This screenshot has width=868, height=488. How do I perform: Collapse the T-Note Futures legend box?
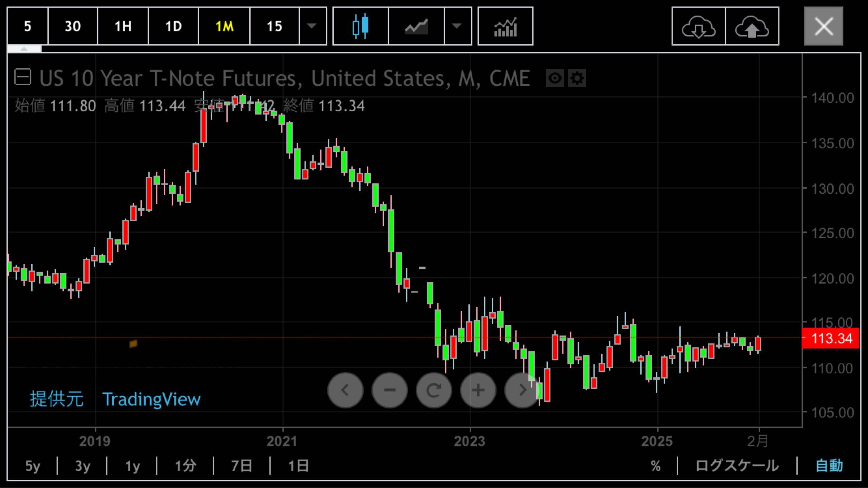pos(23,77)
